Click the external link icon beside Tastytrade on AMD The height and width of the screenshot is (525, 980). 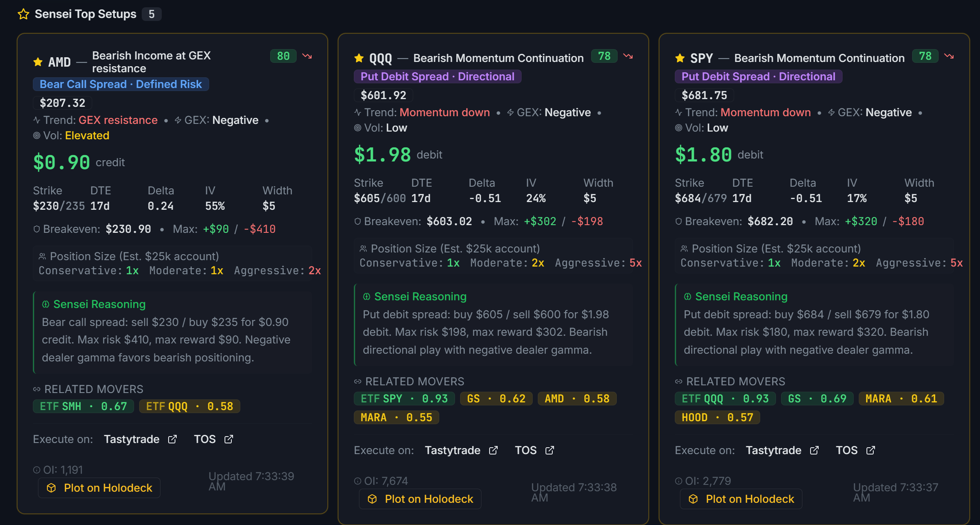pyautogui.click(x=172, y=439)
